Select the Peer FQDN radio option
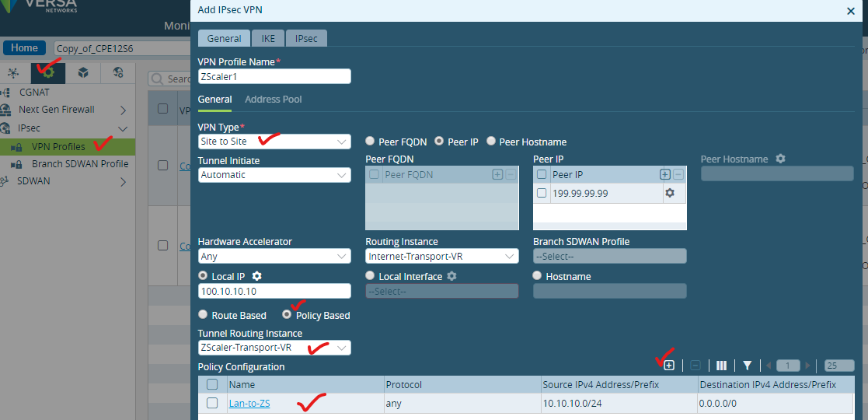868x420 pixels. [370, 142]
